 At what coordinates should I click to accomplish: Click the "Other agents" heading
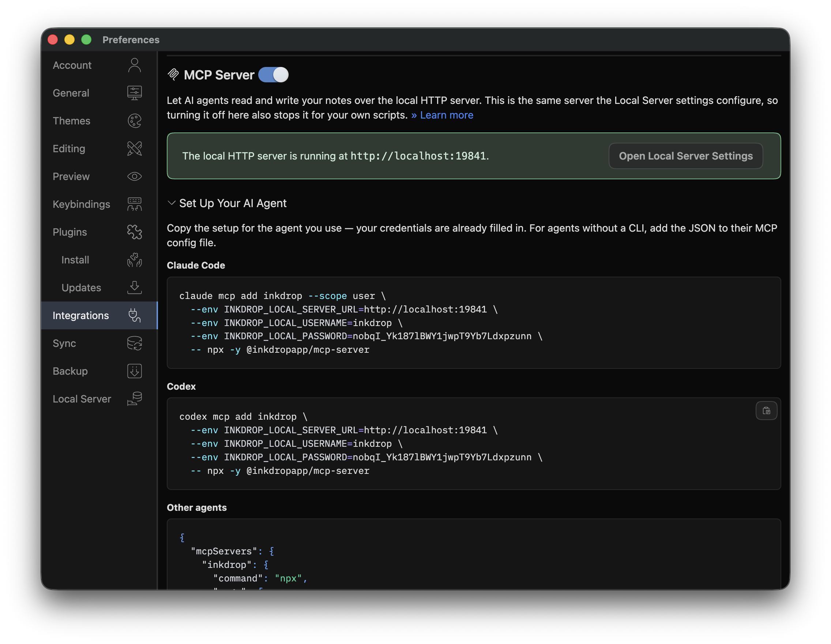coord(197,507)
